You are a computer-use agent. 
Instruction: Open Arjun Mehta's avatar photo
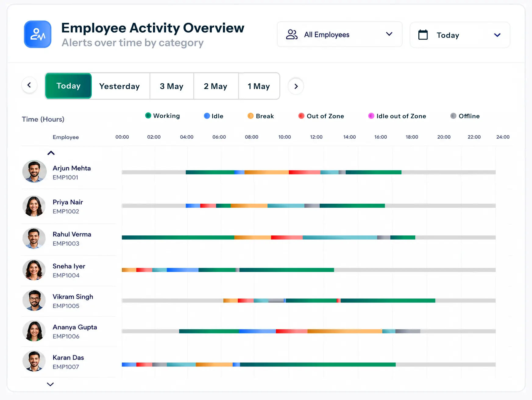(34, 172)
